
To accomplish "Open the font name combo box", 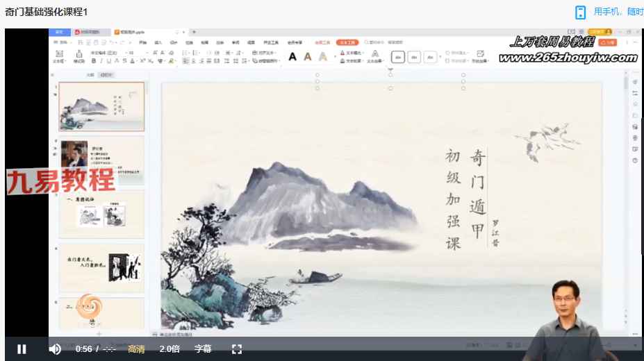I will (x=108, y=53).
